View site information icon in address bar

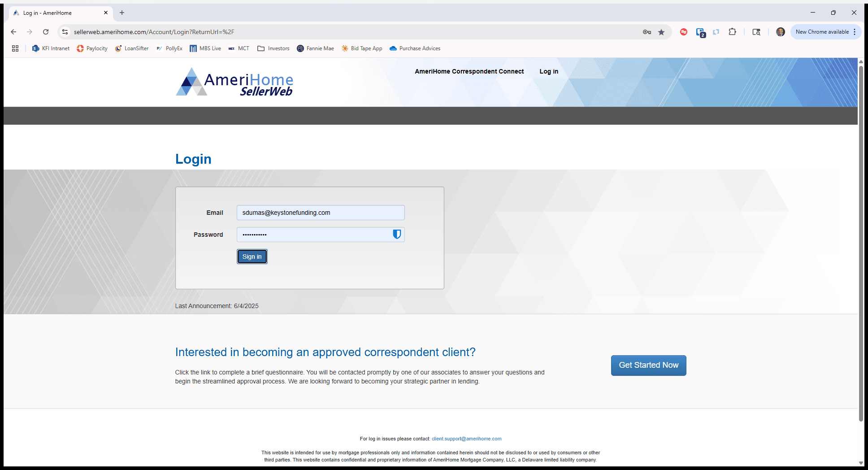pyautogui.click(x=65, y=32)
